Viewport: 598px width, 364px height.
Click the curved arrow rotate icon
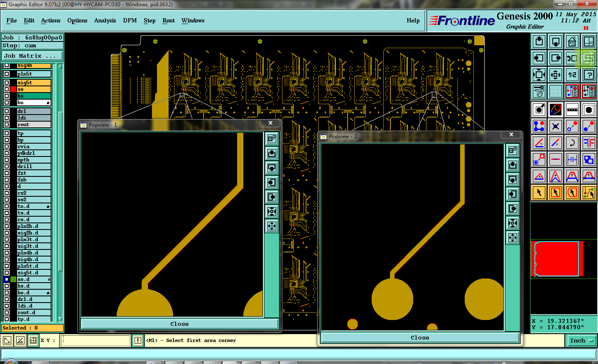(572, 143)
